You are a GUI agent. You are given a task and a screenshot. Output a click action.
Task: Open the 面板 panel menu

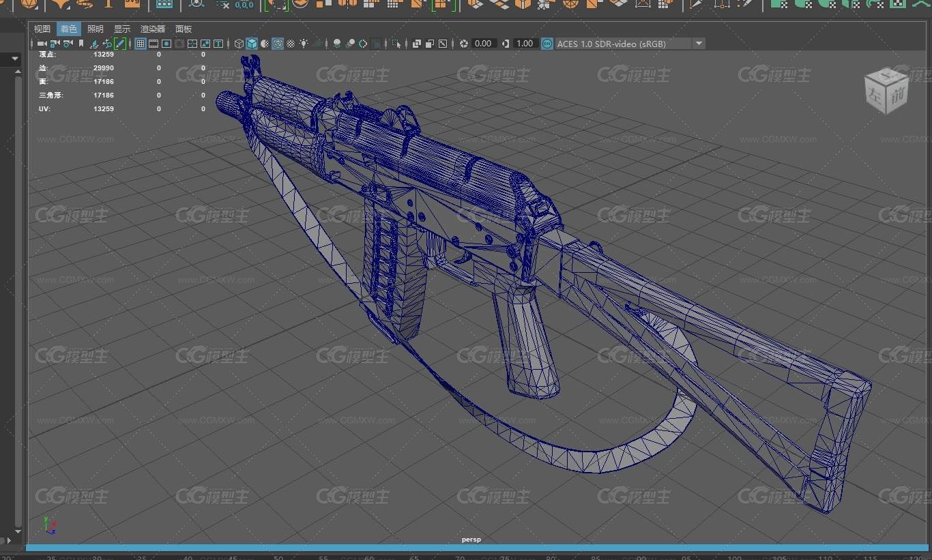pyautogui.click(x=184, y=29)
